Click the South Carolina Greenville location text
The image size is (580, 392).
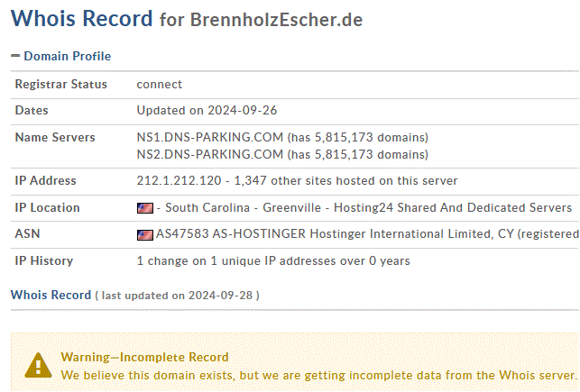pos(243,207)
